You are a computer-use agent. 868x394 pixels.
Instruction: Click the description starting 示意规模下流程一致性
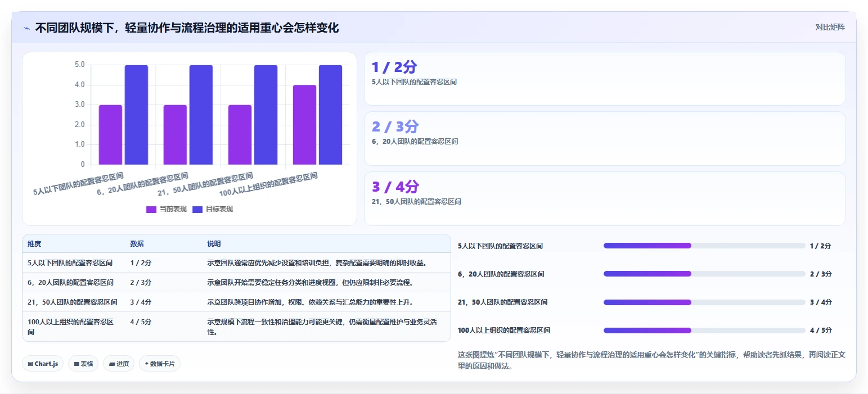pyautogui.click(x=322, y=327)
